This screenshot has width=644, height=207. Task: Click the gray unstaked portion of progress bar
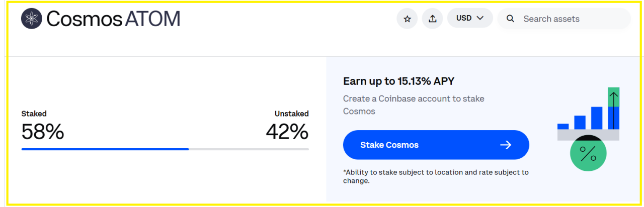pos(249,149)
